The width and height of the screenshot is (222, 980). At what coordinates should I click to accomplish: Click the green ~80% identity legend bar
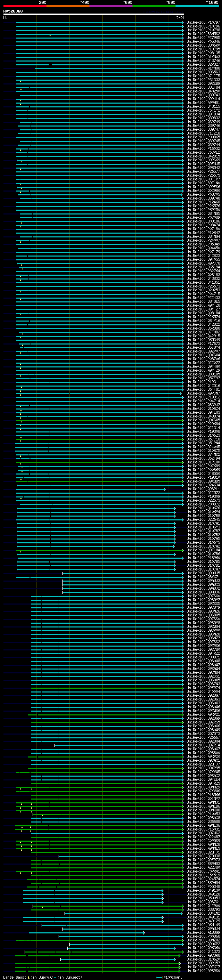tap(154, 7)
